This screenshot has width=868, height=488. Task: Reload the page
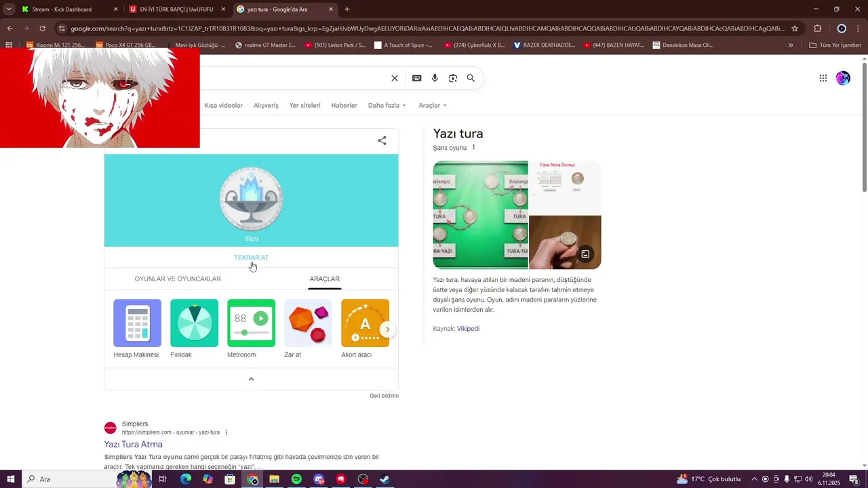click(x=42, y=28)
